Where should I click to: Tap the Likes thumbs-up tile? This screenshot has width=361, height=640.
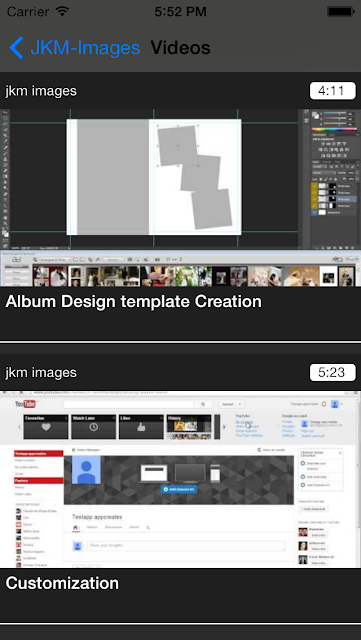[x=141, y=427]
